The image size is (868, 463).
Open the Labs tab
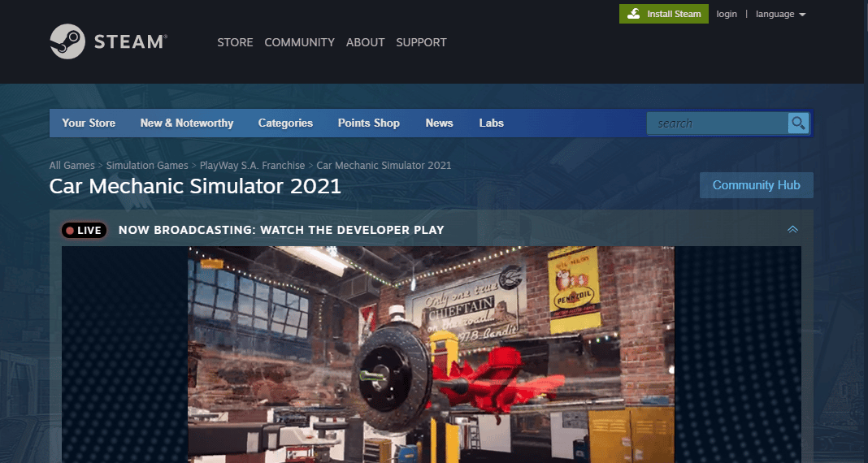[x=492, y=123]
